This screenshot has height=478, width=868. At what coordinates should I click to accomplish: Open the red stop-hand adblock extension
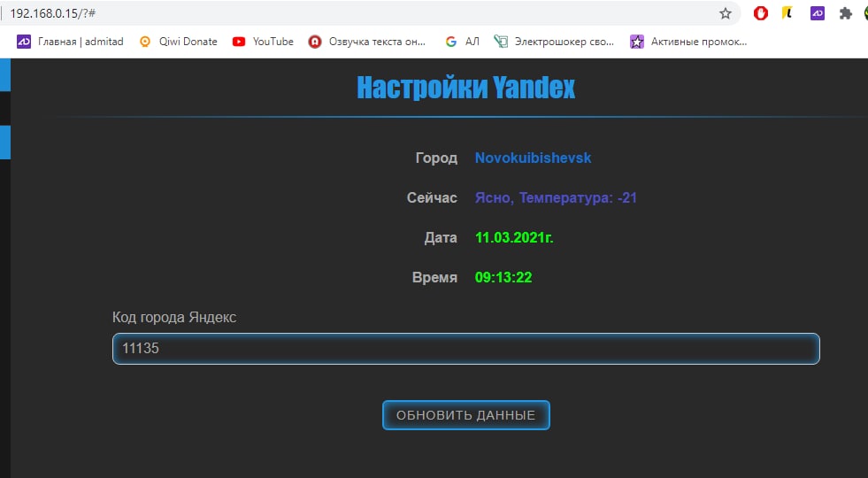coord(761,13)
